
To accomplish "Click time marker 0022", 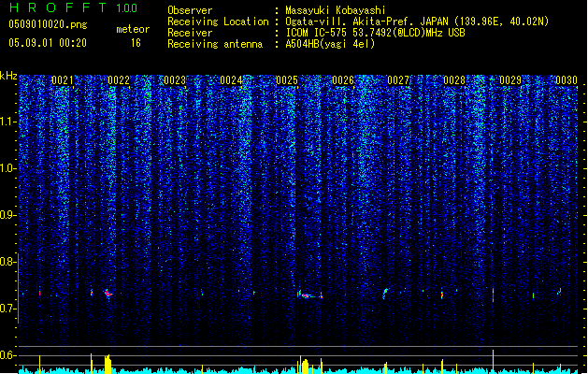I will point(119,80).
